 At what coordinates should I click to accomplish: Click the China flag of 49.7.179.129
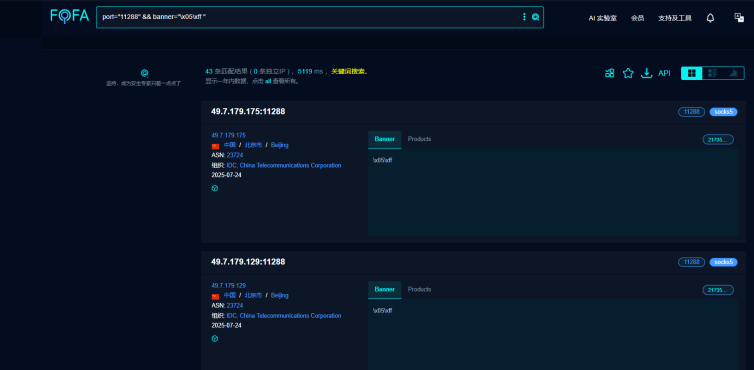tap(215, 296)
